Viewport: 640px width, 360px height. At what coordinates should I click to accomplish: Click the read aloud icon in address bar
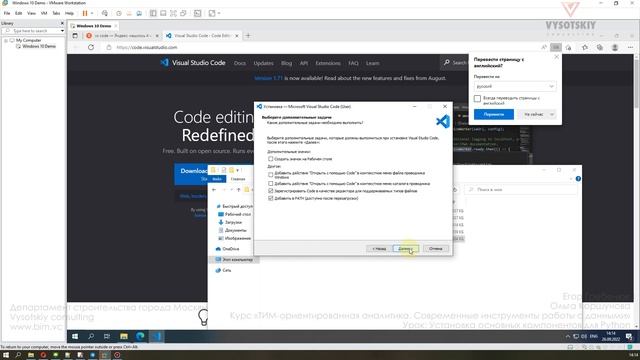[x=544, y=47]
